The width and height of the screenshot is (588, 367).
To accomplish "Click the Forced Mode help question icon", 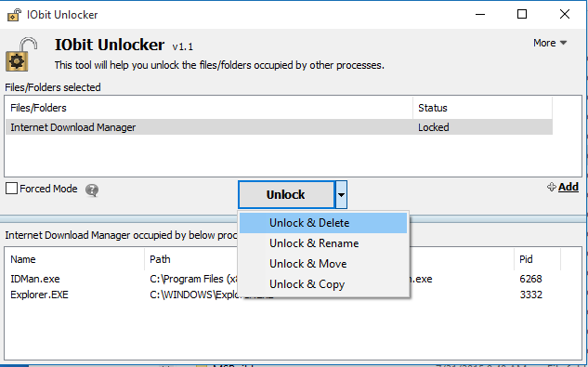I will tap(92, 190).
